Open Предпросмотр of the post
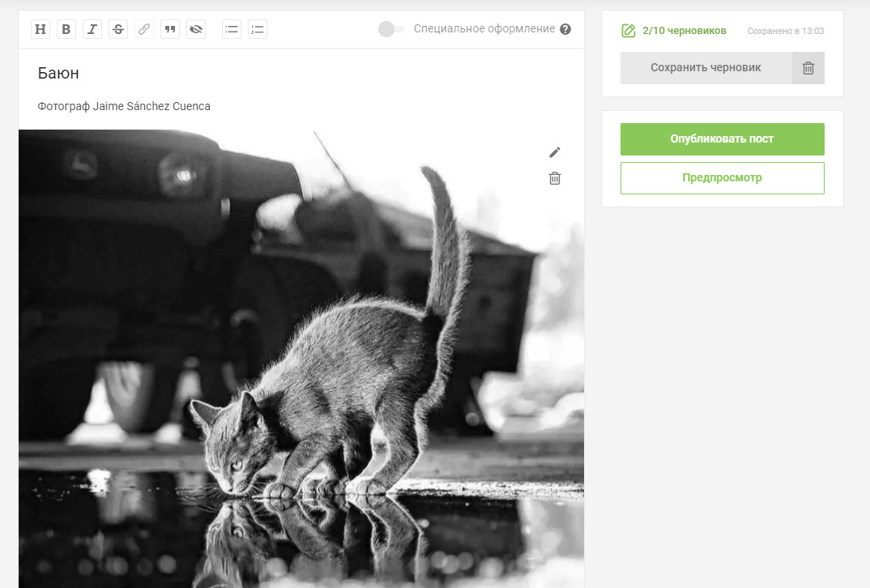 tap(722, 177)
